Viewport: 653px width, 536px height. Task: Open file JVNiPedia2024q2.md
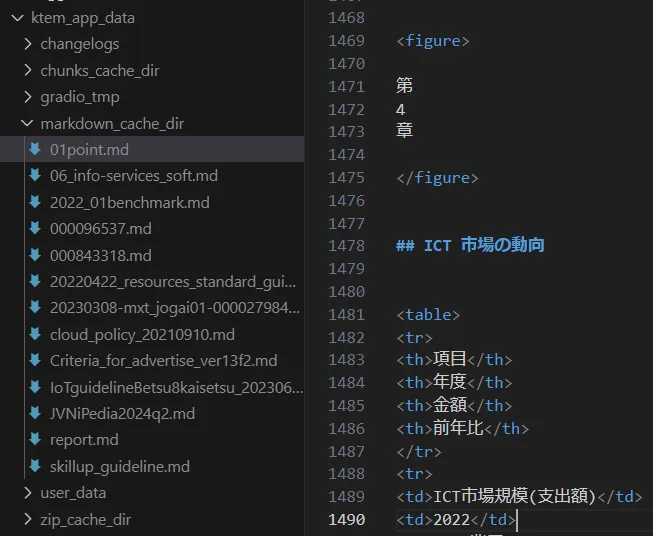pos(122,414)
